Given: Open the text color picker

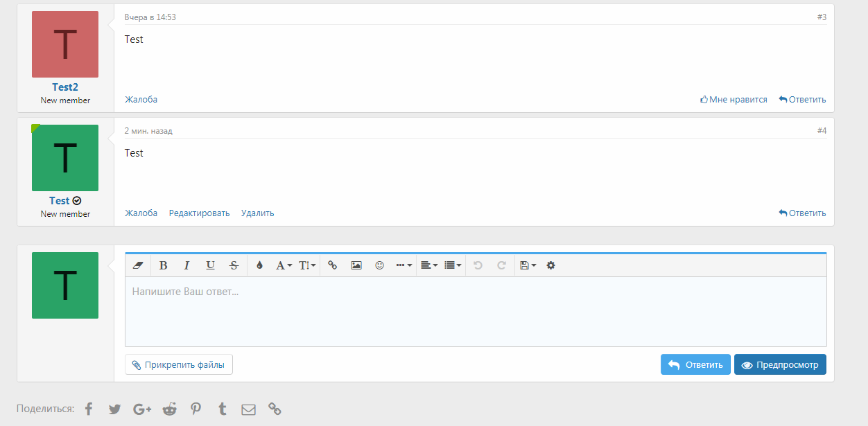Looking at the screenshot, I should point(259,265).
